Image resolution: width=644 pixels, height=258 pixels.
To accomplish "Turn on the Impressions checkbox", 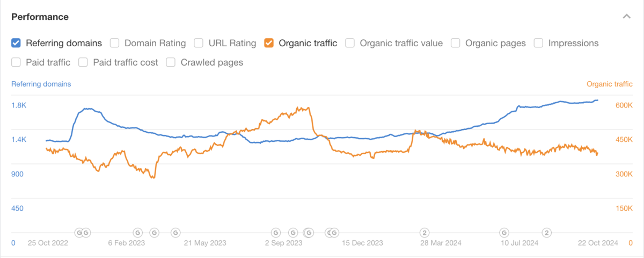I will (538, 43).
